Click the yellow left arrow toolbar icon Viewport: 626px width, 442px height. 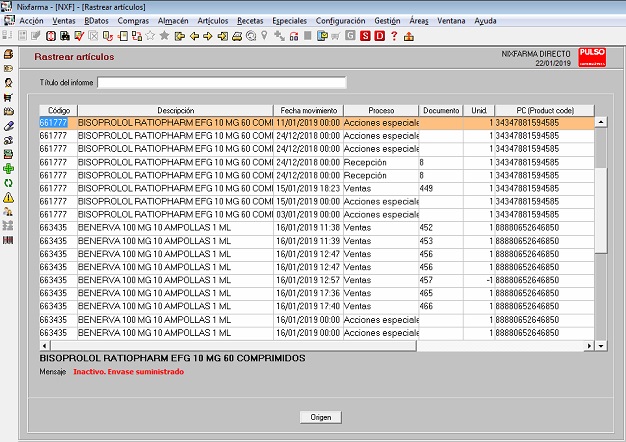(194, 36)
